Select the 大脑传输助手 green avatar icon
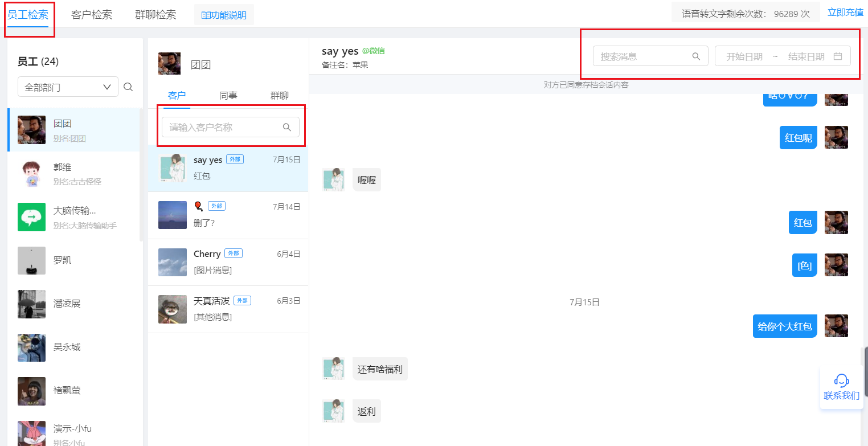 [x=31, y=217]
